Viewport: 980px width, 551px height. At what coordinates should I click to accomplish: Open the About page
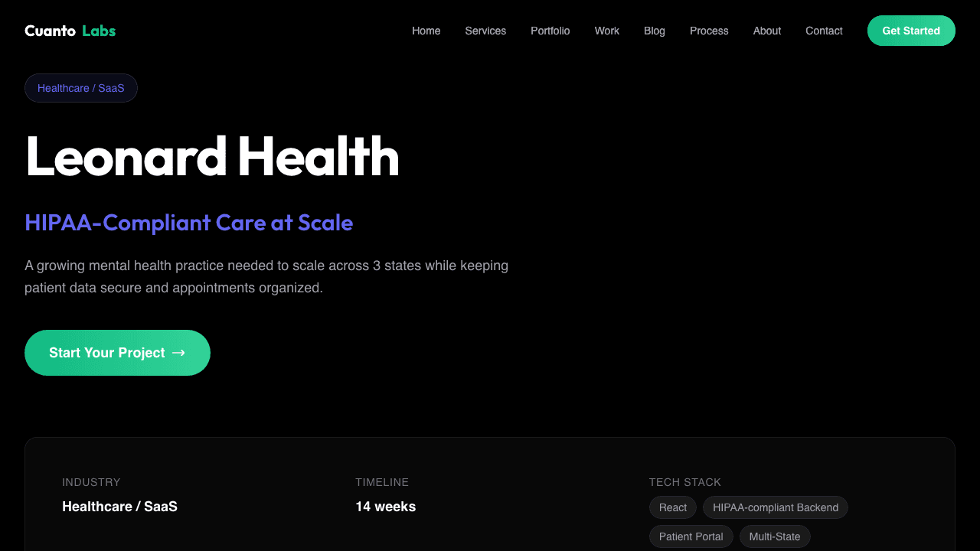point(766,31)
